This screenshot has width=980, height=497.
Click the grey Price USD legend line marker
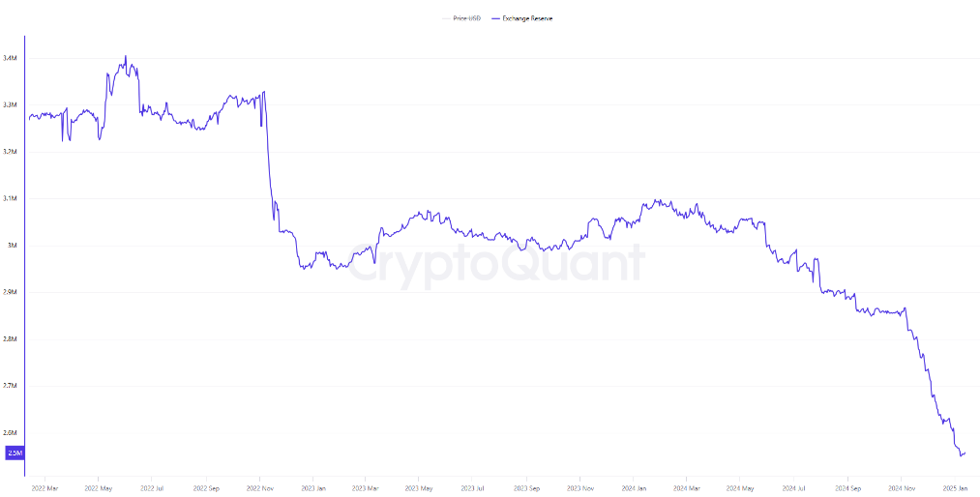click(447, 18)
